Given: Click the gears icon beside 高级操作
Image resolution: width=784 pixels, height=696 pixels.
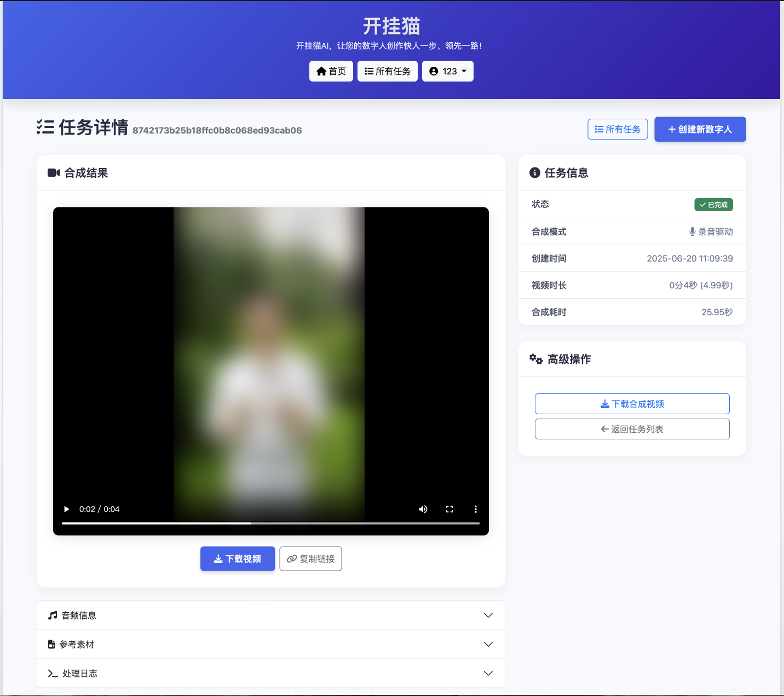Looking at the screenshot, I should (x=536, y=359).
